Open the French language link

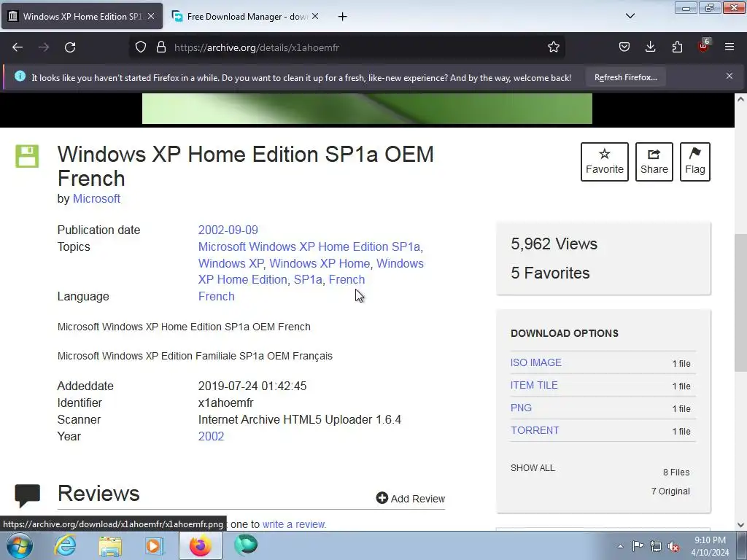(x=216, y=296)
